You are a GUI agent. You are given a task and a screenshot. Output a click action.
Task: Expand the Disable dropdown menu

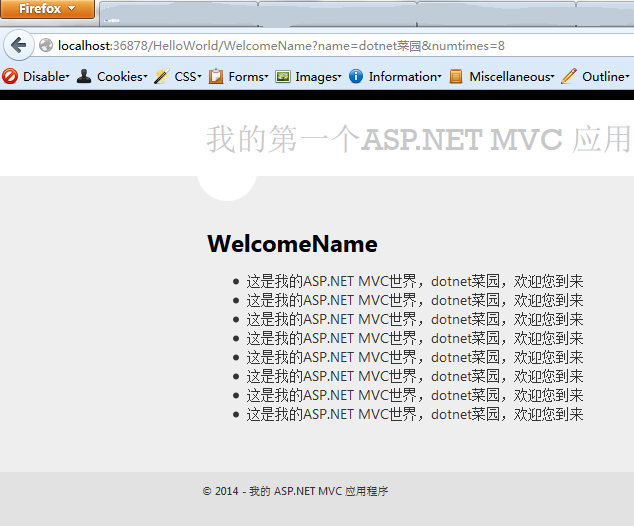(46, 77)
